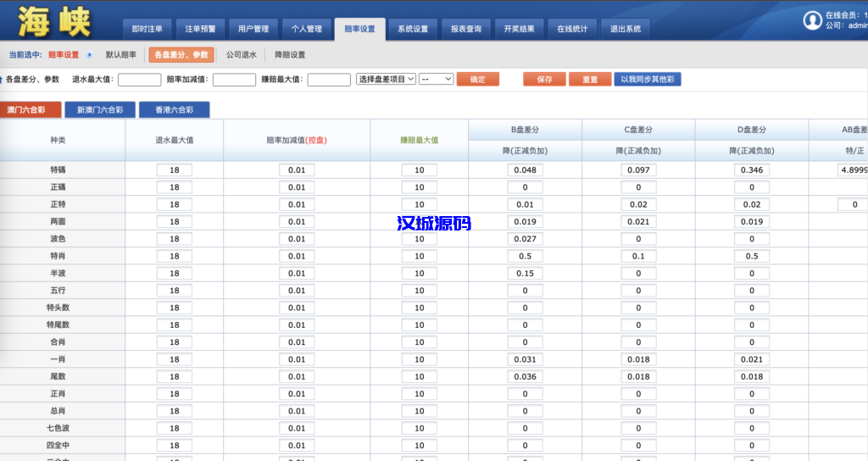Image resolution: width=868 pixels, height=461 pixels.
Task: Open the 注单预警 menu tab
Action: [x=200, y=30]
